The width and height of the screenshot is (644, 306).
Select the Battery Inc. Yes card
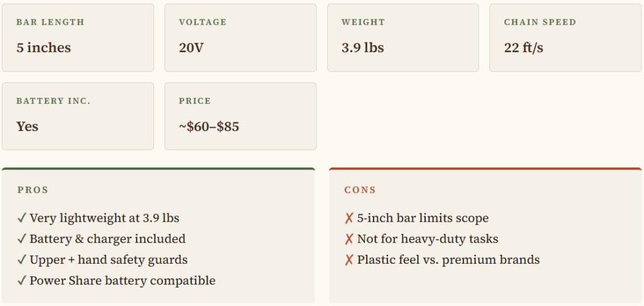pos(77,116)
